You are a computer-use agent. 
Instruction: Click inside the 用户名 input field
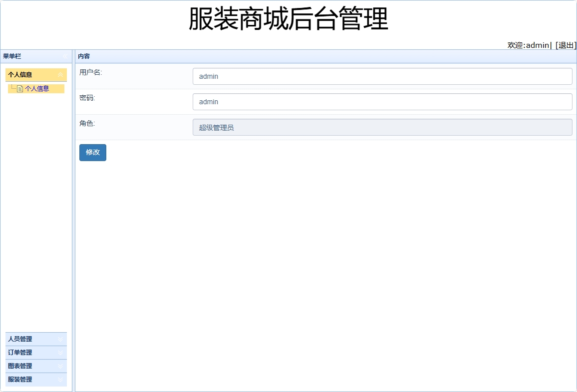(382, 76)
